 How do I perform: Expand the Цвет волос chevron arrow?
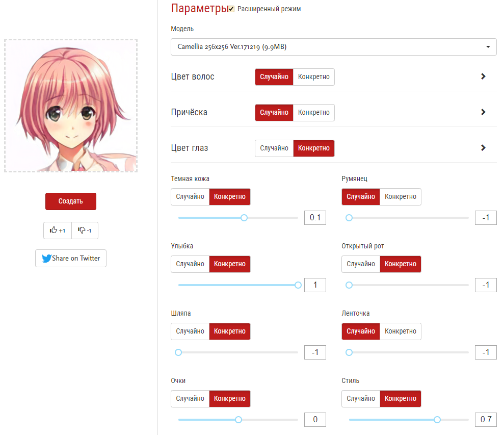click(x=483, y=76)
